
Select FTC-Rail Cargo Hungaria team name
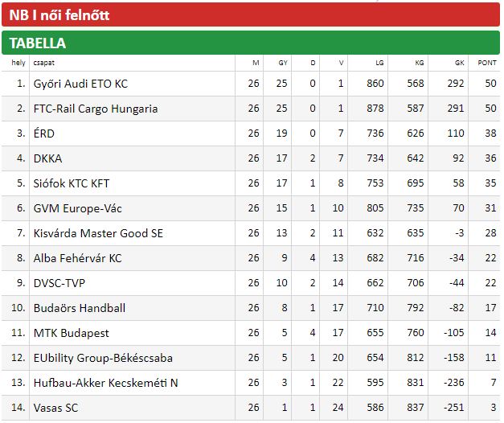tap(96, 109)
